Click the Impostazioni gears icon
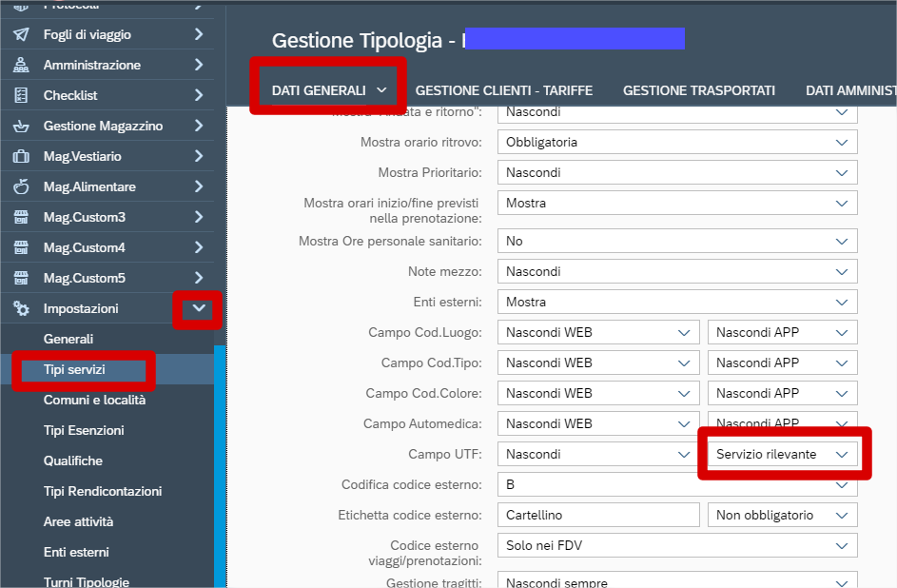Image resolution: width=897 pixels, height=588 pixels. [21, 308]
